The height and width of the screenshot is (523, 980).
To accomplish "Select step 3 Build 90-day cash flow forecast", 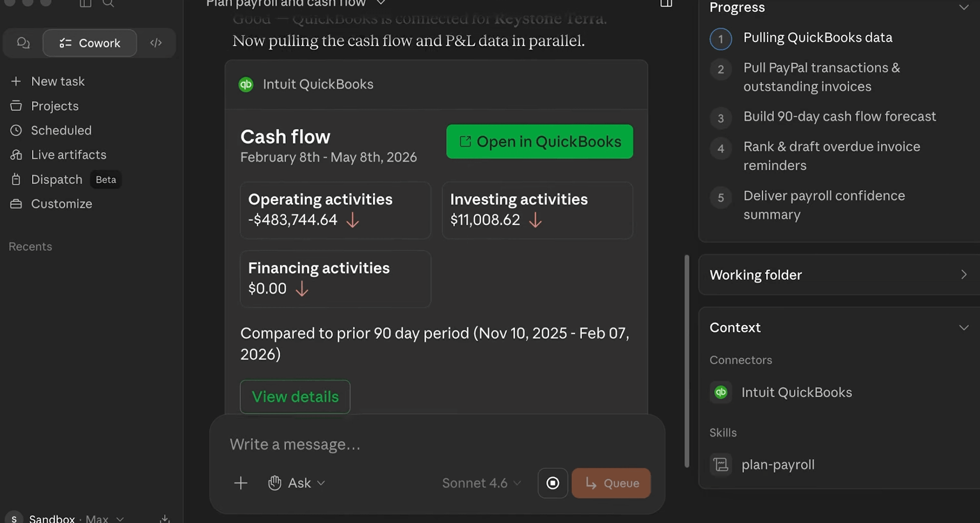I will click(823, 117).
